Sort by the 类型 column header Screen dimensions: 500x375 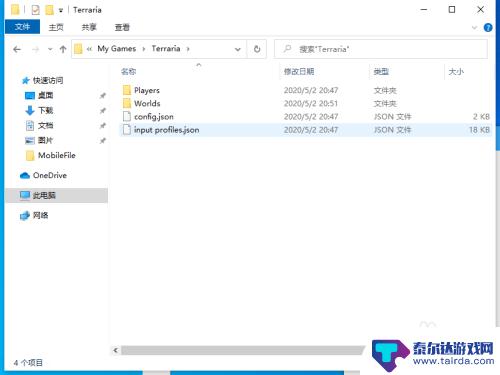(x=381, y=71)
